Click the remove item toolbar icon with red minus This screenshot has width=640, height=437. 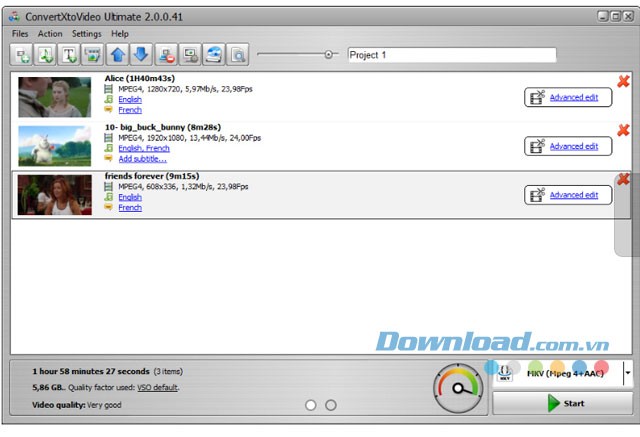(166, 55)
